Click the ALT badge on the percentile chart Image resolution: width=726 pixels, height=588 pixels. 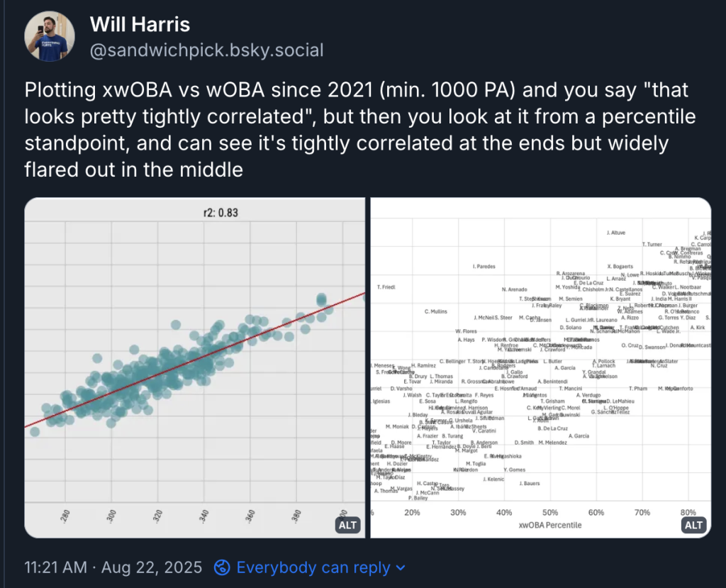pyautogui.click(x=693, y=525)
